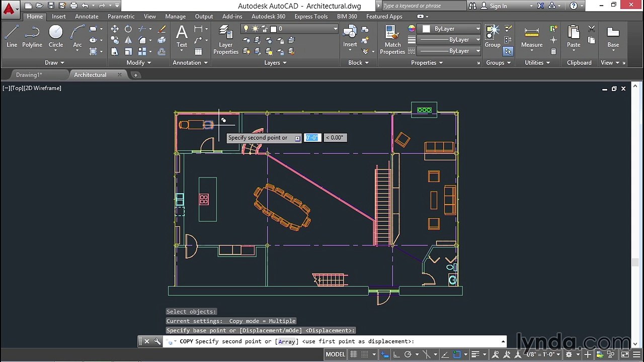Expand the Modify panel

(138, 63)
